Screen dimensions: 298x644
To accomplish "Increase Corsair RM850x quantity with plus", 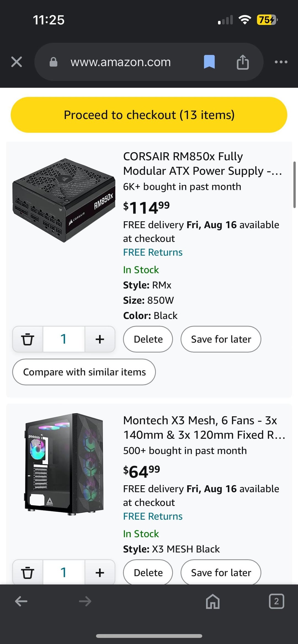I will coord(100,339).
